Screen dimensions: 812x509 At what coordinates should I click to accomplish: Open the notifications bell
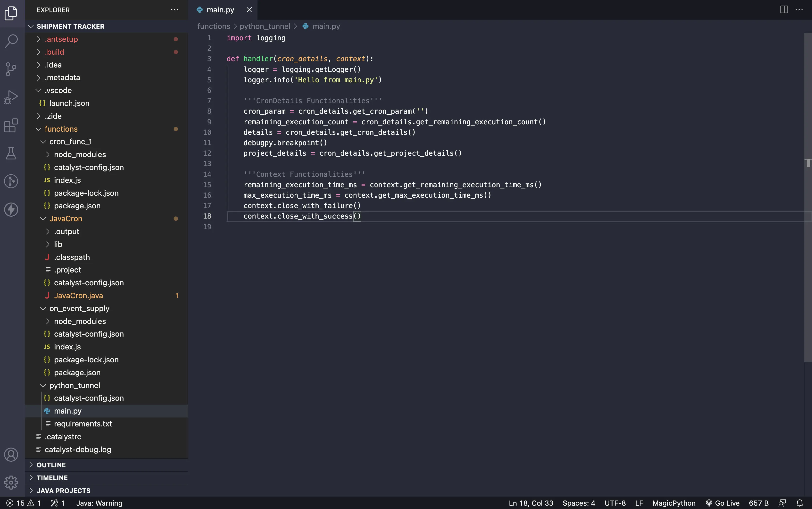pos(800,503)
